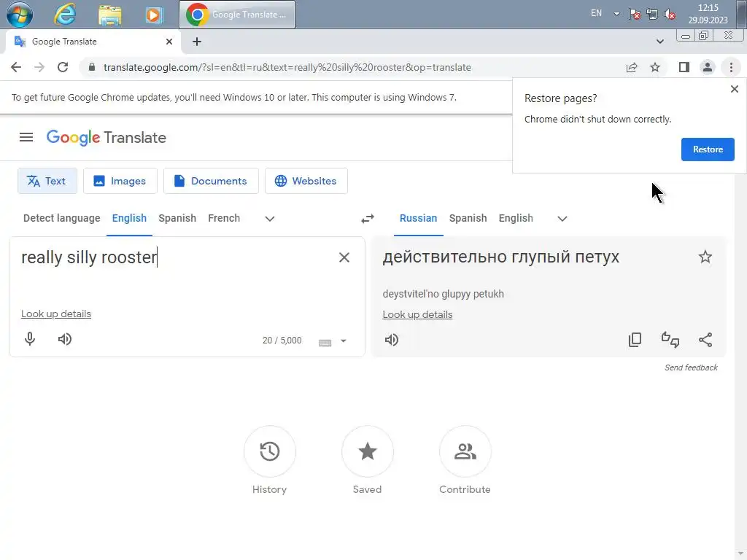The width and height of the screenshot is (747, 560).
Task: Open Saved translations
Action: [368, 451]
